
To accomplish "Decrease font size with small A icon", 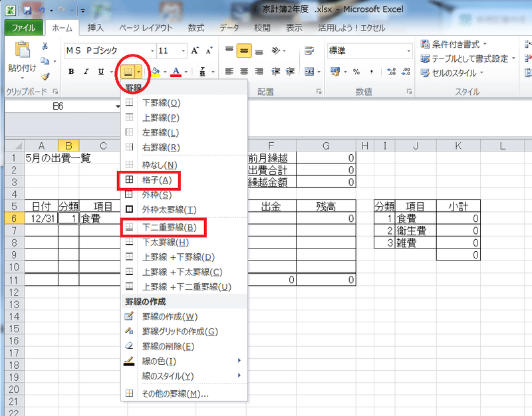I will click(209, 51).
